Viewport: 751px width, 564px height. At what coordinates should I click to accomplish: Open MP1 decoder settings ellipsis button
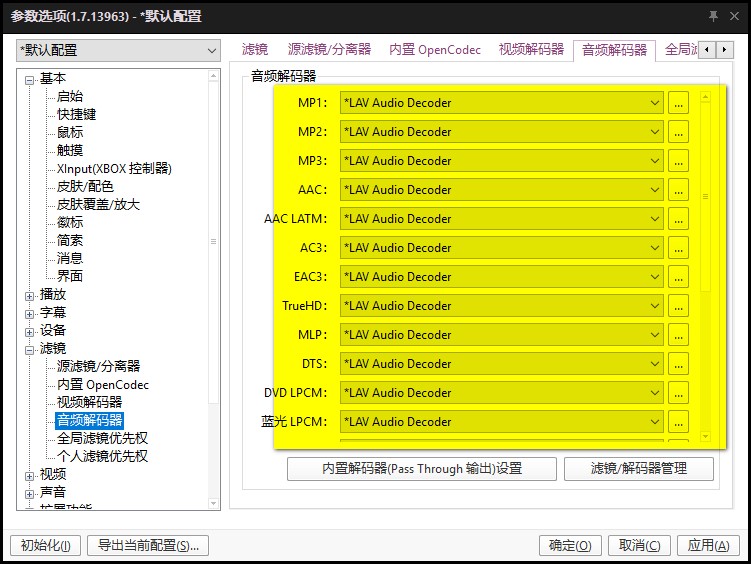[678, 103]
